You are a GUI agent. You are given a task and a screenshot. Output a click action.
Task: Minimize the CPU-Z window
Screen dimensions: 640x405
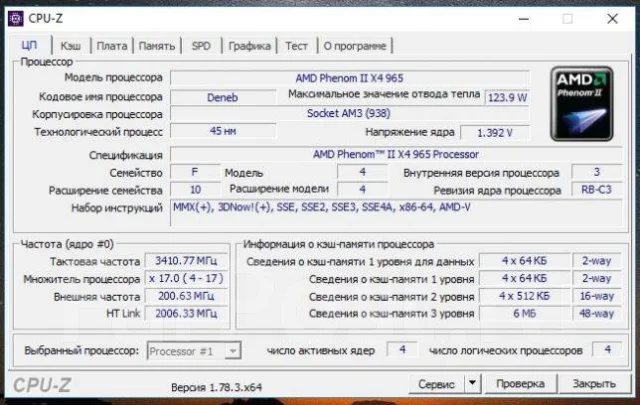click(x=524, y=19)
